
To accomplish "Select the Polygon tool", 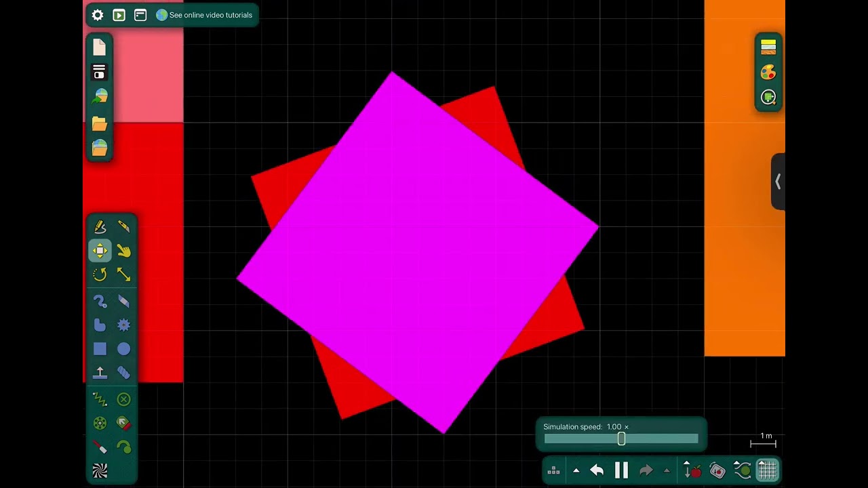I will pos(100,325).
